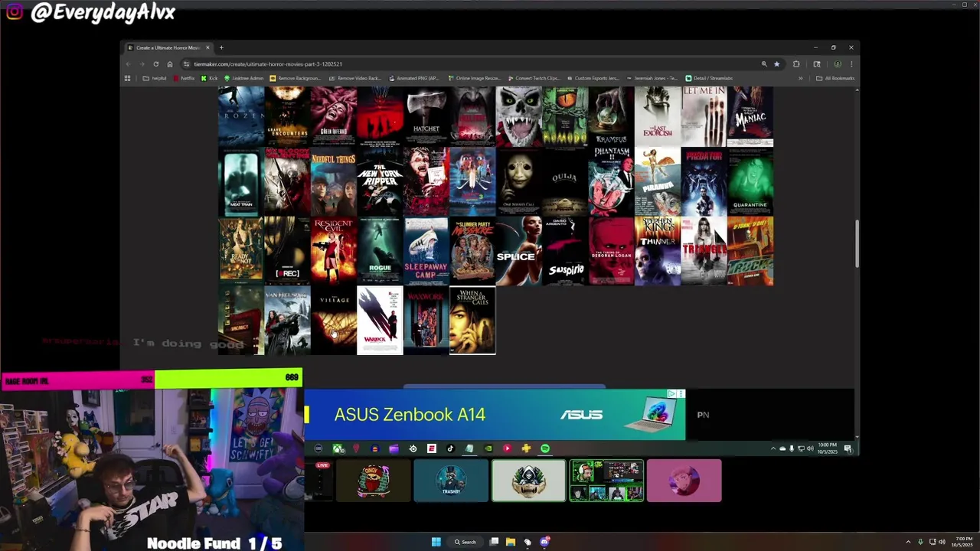Open the Remove Background bookmark
The image size is (980, 551).
(x=296, y=78)
